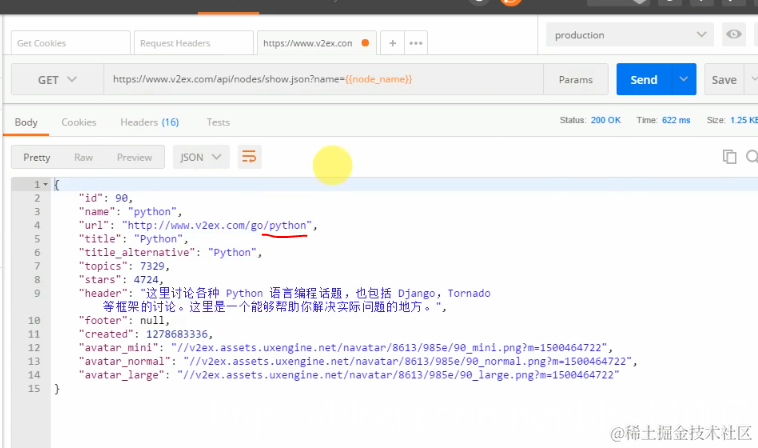Click the environment quick look eye icon
This screenshot has height=448, width=758.
coord(733,34)
